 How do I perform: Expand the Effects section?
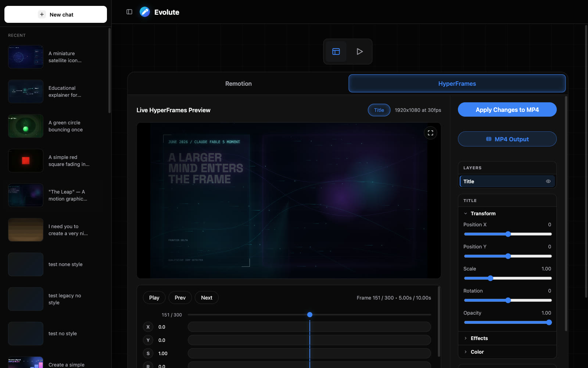(507, 338)
